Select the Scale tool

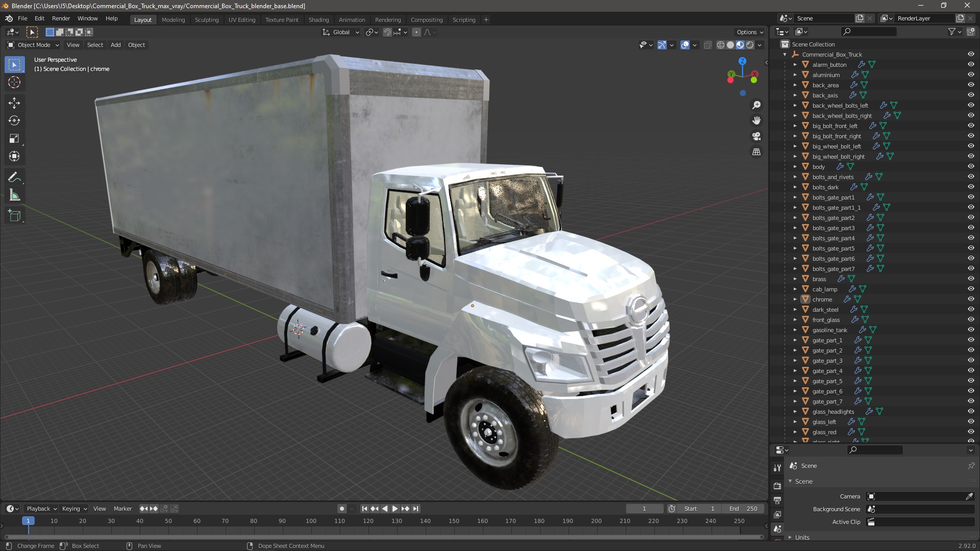click(x=14, y=139)
